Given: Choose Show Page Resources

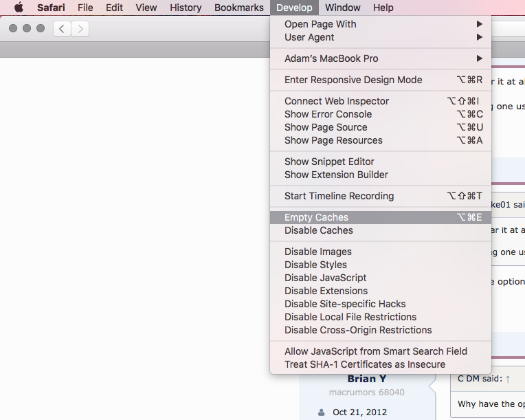Looking at the screenshot, I should point(381,140).
